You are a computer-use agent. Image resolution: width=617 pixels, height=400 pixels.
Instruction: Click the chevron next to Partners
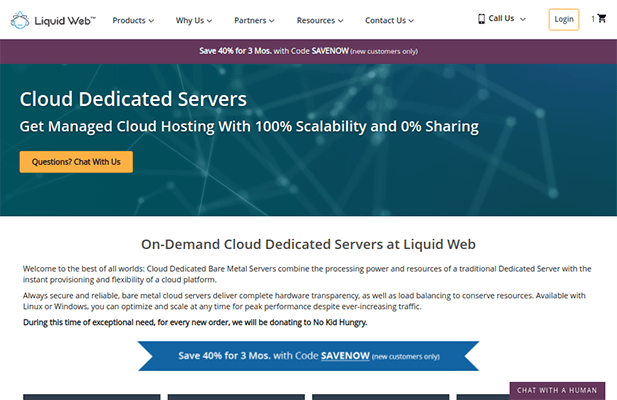click(x=272, y=21)
